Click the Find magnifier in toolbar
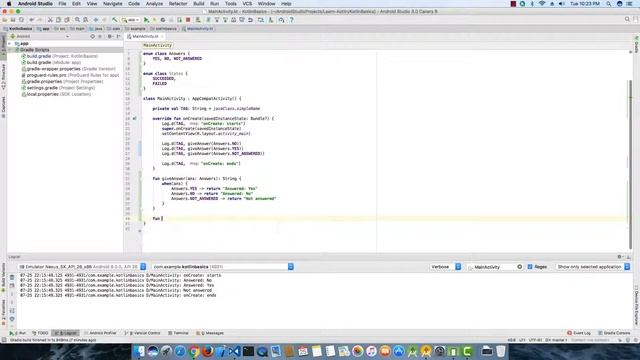This screenshot has width=640, height=360. (77, 20)
